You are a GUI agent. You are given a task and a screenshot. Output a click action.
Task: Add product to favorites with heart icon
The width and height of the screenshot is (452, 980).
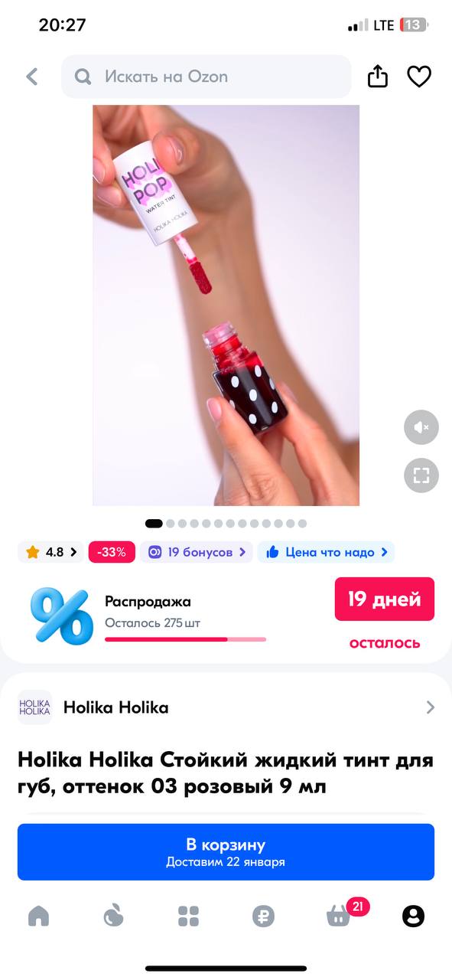(x=419, y=77)
